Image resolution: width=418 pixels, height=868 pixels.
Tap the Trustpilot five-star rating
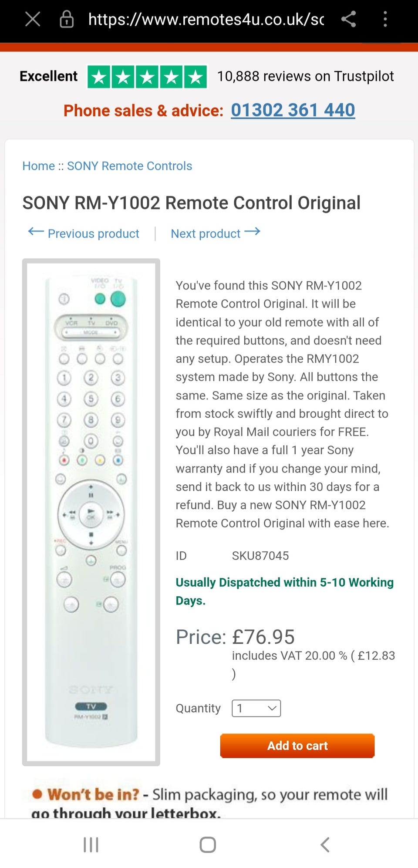coord(147,77)
